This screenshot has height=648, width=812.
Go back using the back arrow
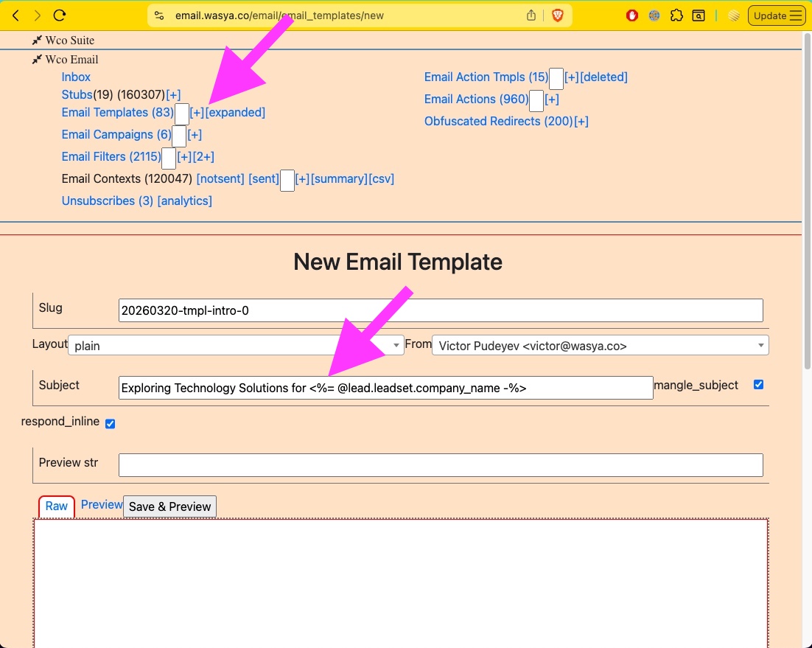16,15
